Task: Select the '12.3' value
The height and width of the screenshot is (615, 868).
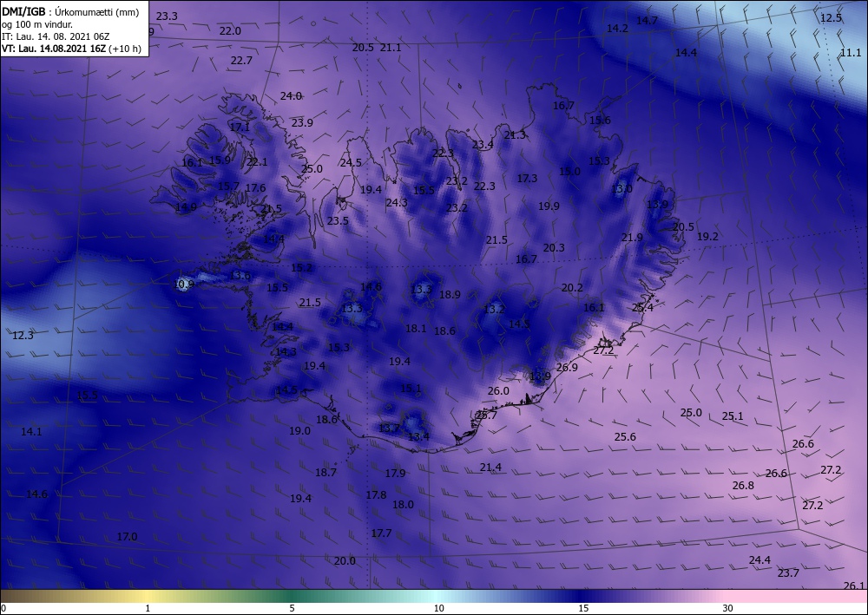Action: [23, 335]
